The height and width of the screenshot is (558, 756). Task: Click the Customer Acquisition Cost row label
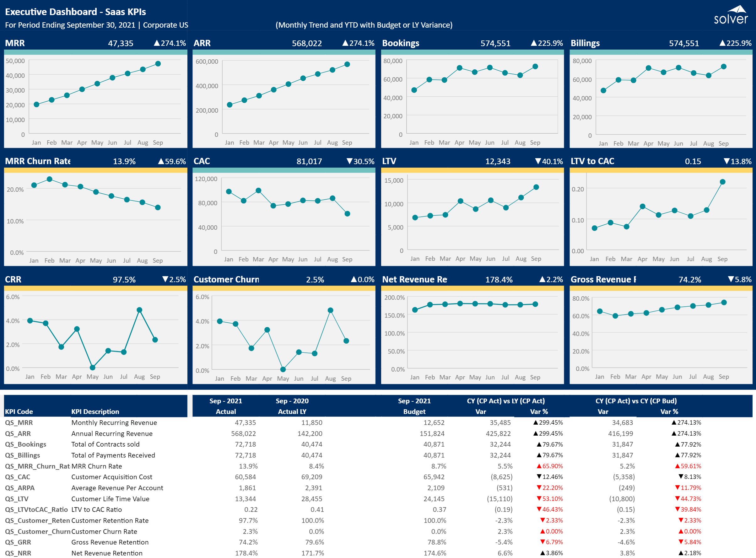click(112, 477)
